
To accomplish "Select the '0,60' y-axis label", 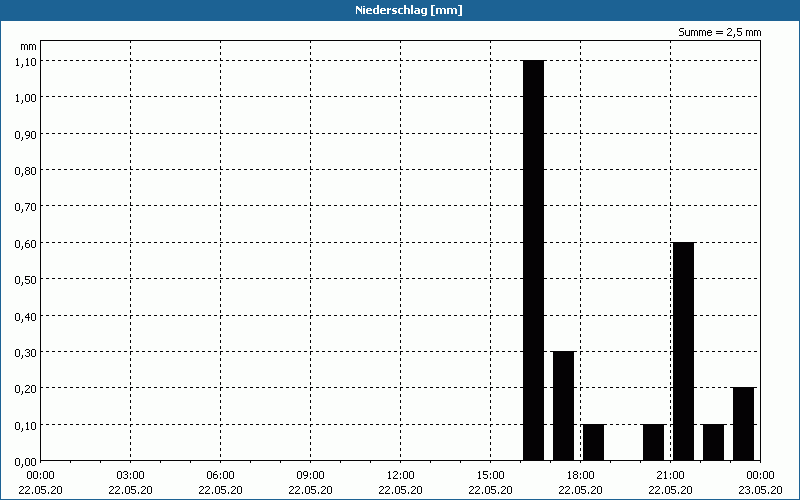I will 26,243.
